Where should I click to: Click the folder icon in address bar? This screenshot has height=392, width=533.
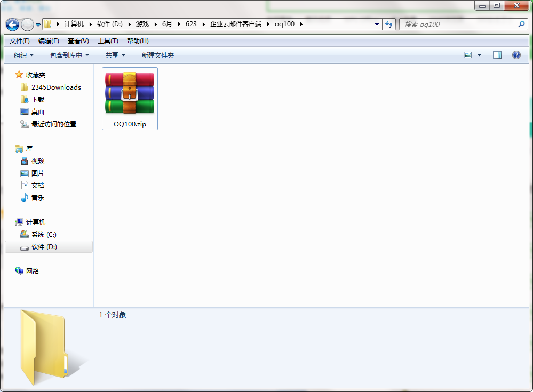[48, 24]
